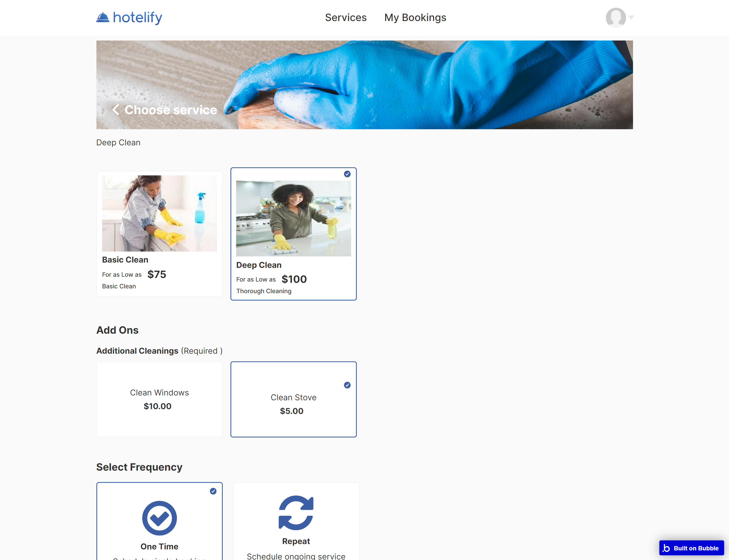Click the Choose service heading link

pos(171,110)
